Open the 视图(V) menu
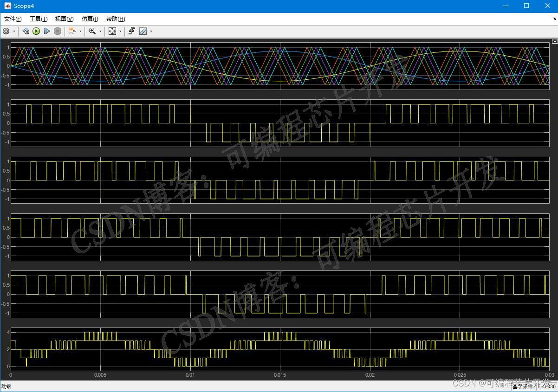The image size is (558, 392). [x=64, y=19]
